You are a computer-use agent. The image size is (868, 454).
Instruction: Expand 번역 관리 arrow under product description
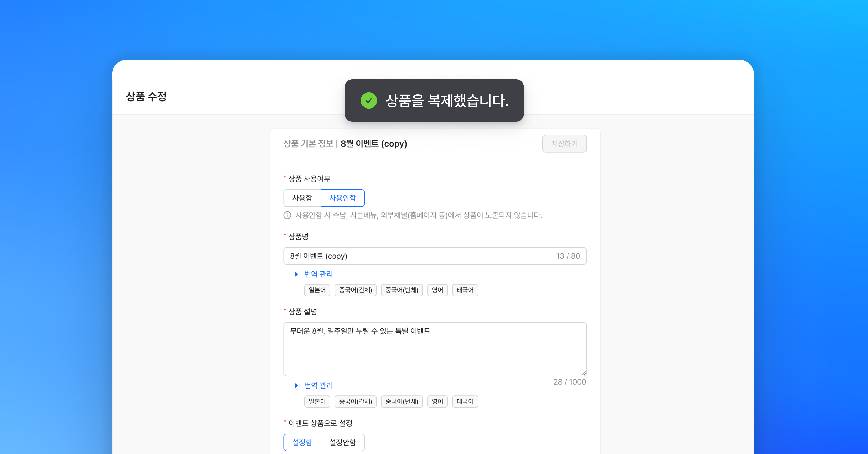point(296,385)
